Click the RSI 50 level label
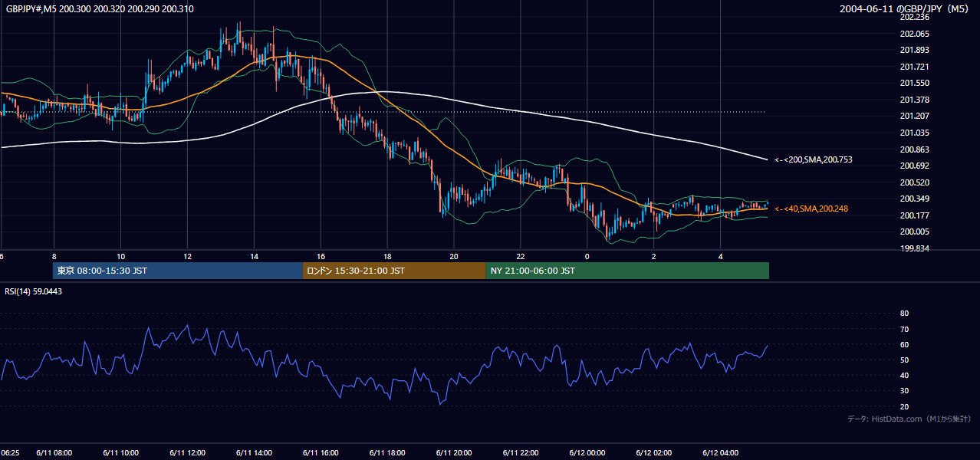This screenshot has height=460, width=980. pos(904,360)
